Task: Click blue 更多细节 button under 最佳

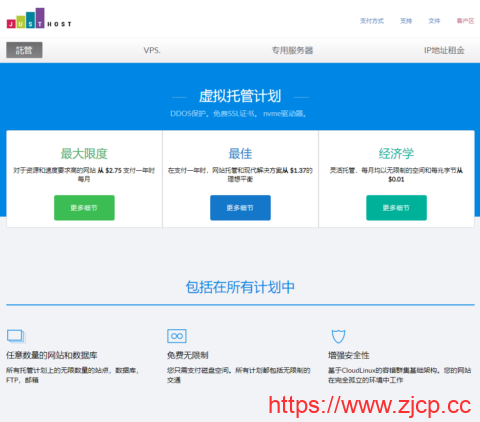Action: [x=240, y=208]
